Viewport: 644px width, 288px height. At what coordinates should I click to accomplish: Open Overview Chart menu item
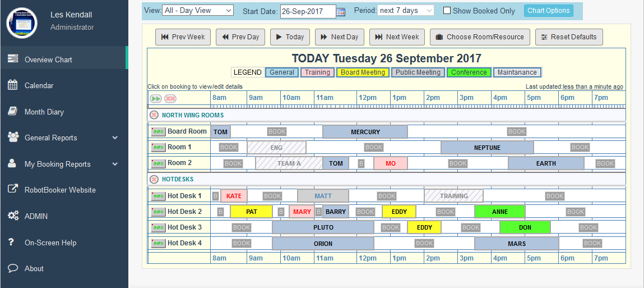[64, 60]
